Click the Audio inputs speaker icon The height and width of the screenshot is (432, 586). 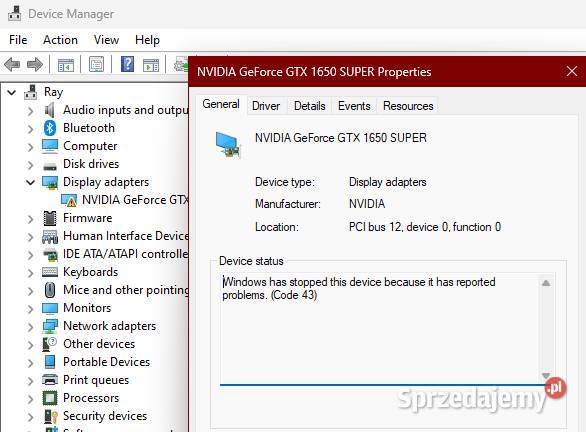49,110
